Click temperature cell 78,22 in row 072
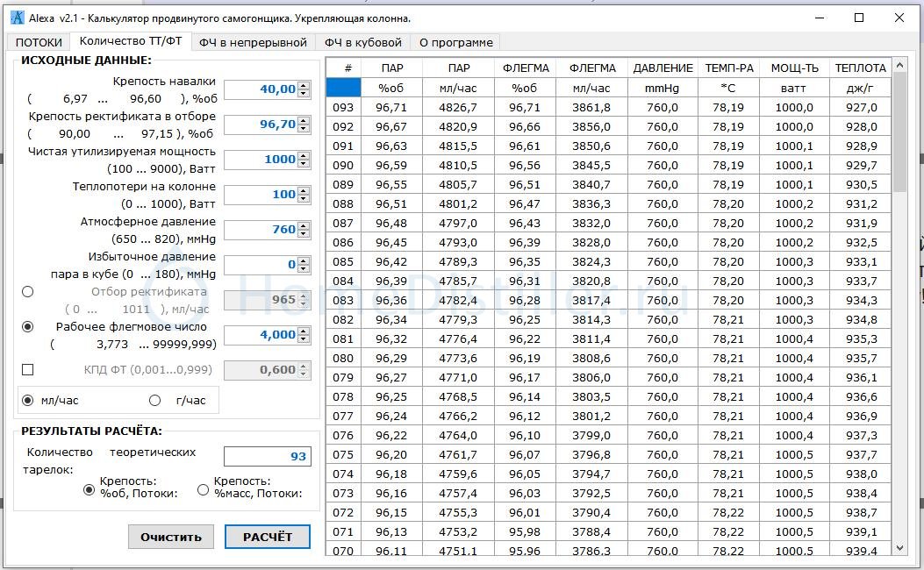This screenshot has height=570, width=924. click(x=728, y=512)
